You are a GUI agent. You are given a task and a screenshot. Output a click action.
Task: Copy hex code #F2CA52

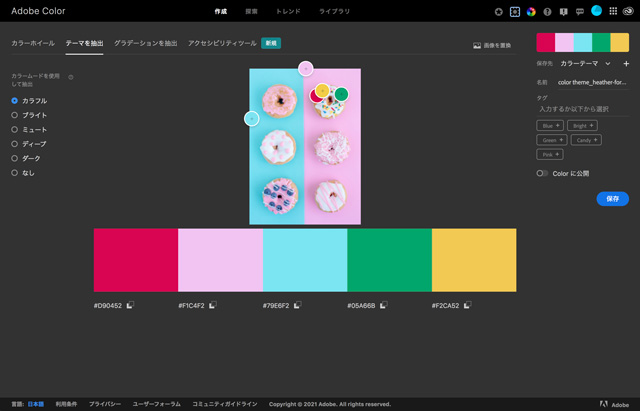467,305
